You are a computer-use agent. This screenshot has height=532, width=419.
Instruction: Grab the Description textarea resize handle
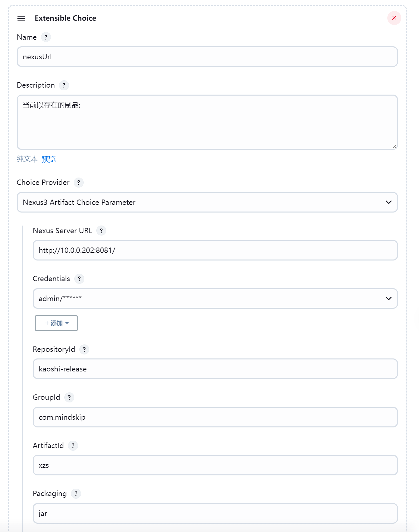pos(394,146)
